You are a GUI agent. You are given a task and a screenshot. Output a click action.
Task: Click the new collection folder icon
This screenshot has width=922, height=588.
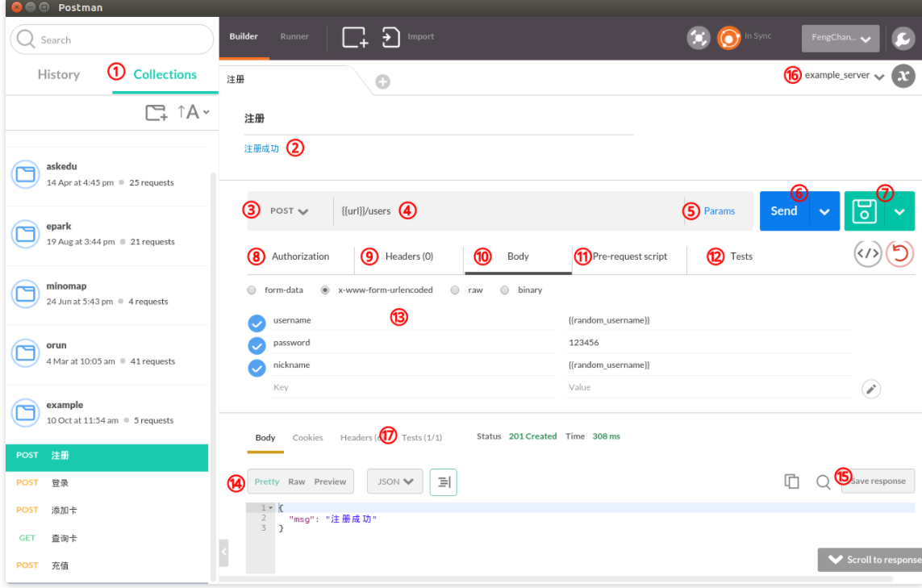(156, 112)
